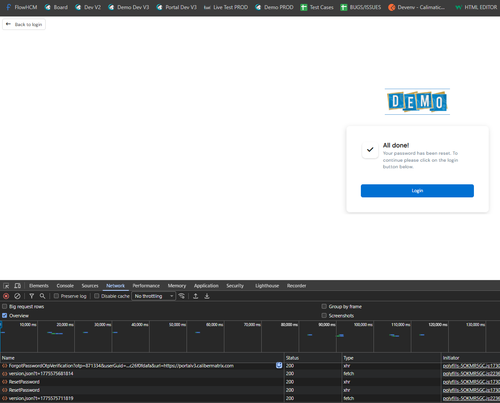The image size is (500, 403).
Task: Enable Big request rows checkbox
Action: pos(5,306)
